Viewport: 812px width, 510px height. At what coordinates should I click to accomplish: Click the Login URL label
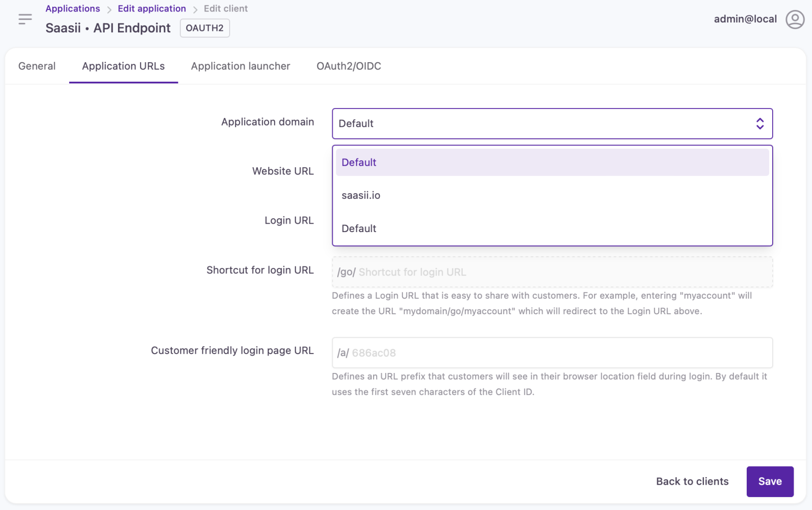click(289, 220)
